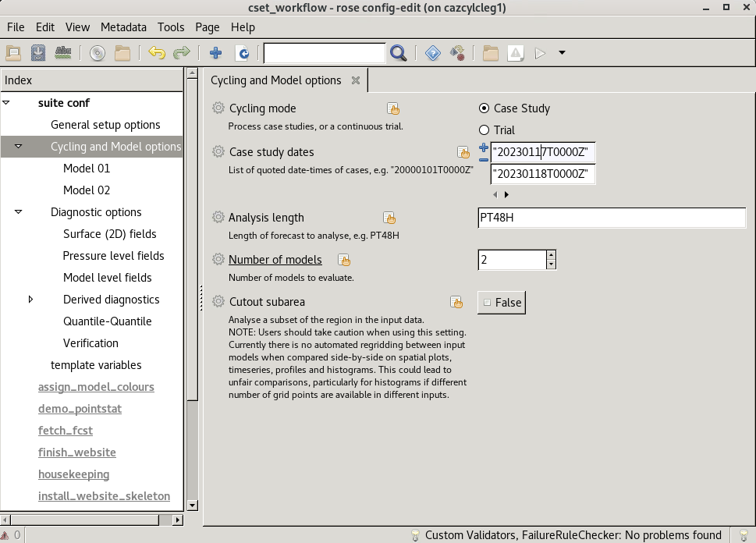This screenshot has height=543, width=756.
Task: Open the finish_website link
Action: [x=76, y=452]
